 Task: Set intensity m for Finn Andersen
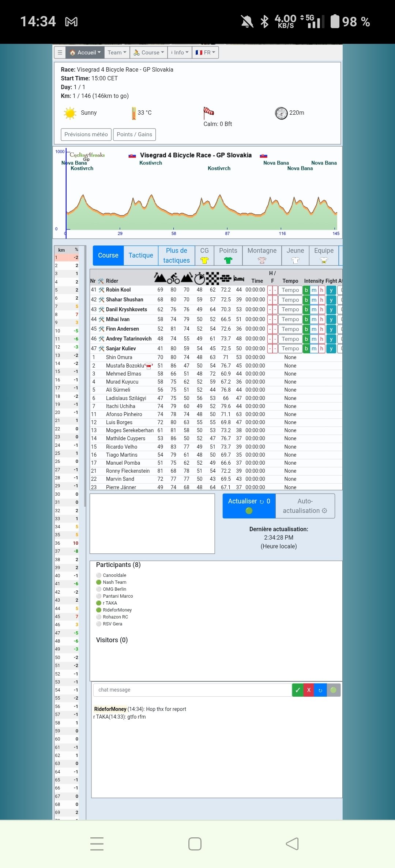click(x=314, y=329)
